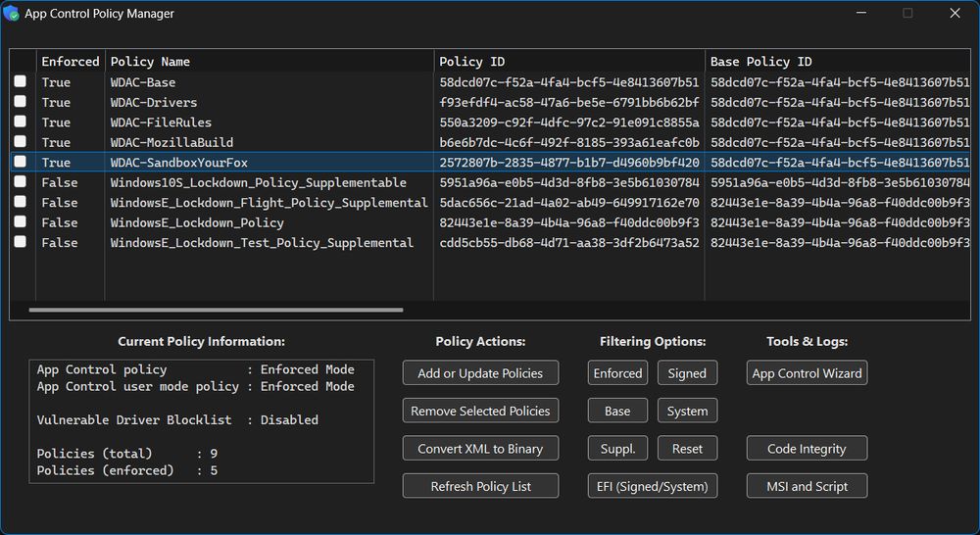Select the WDAC-Drivers policy name

point(154,102)
